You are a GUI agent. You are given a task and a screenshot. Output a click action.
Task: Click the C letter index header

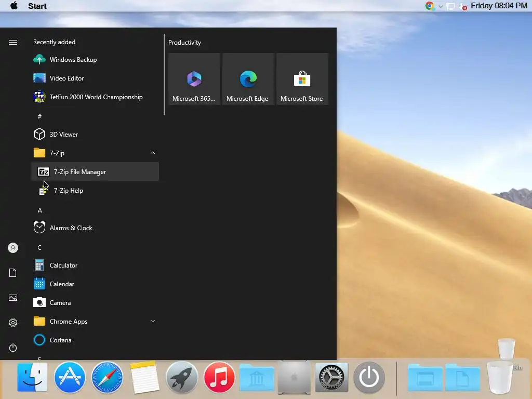coord(39,248)
